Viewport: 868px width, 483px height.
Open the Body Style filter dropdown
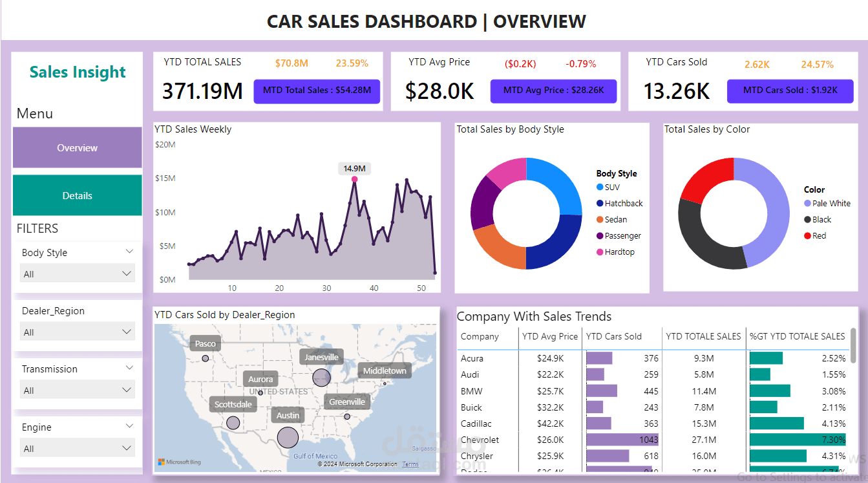(77, 273)
